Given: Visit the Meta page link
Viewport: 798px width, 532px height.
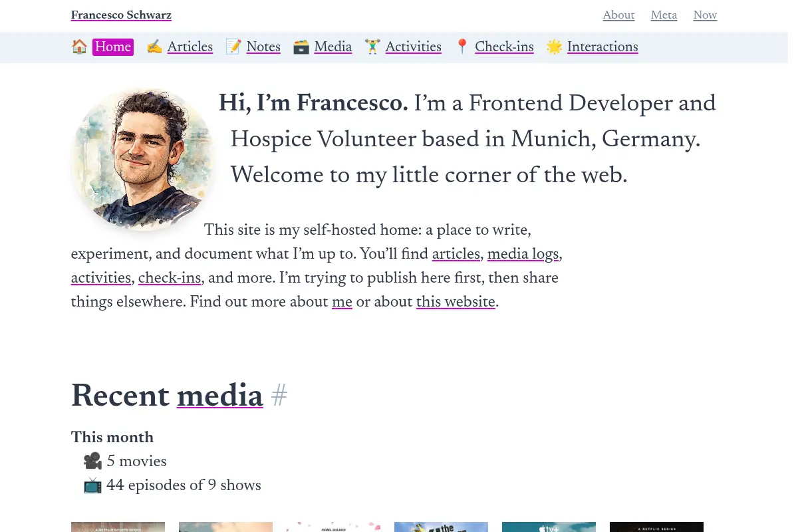Looking at the screenshot, I should pos(664,15).
